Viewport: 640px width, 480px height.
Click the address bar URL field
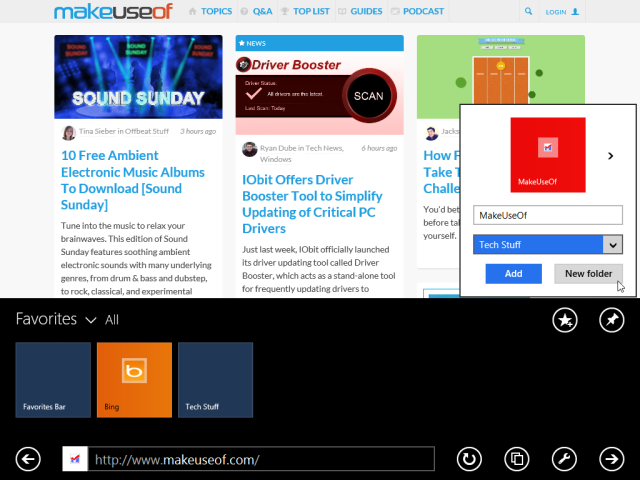click(261, 459)
